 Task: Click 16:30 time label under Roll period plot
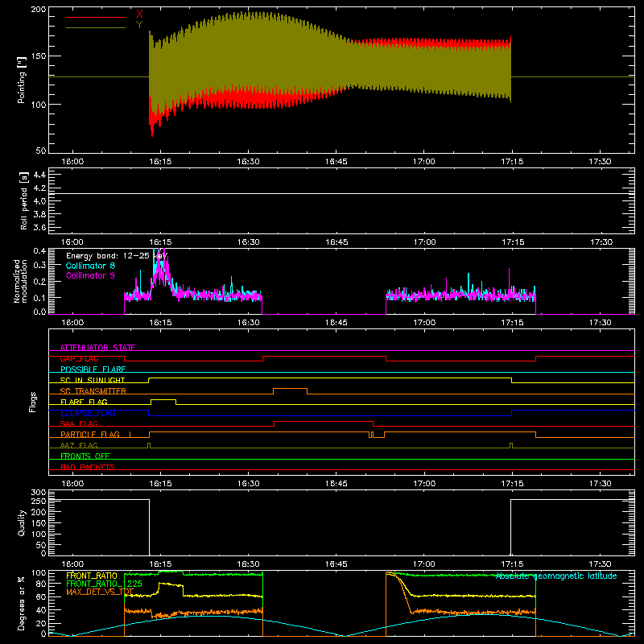(x=249, y=242)
